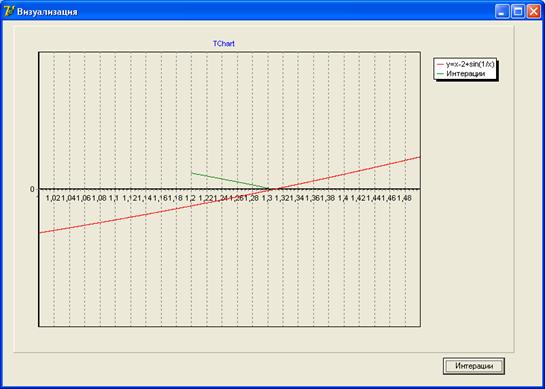Minimize the Визуализация window
Image resolution: width=545 pixels, height=389 pixels.
click(502, 12)
